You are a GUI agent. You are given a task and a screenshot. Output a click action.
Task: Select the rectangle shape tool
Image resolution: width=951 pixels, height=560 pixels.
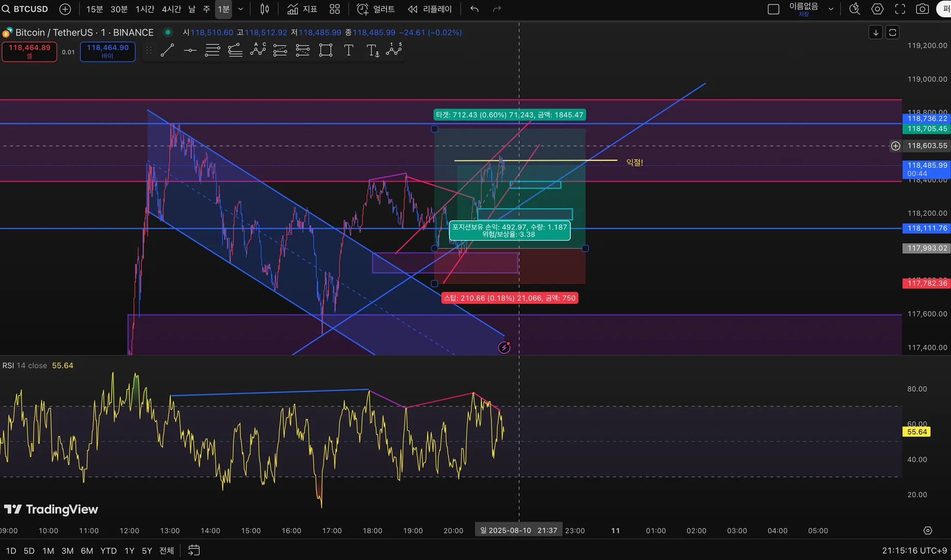[x=326, y=50]
